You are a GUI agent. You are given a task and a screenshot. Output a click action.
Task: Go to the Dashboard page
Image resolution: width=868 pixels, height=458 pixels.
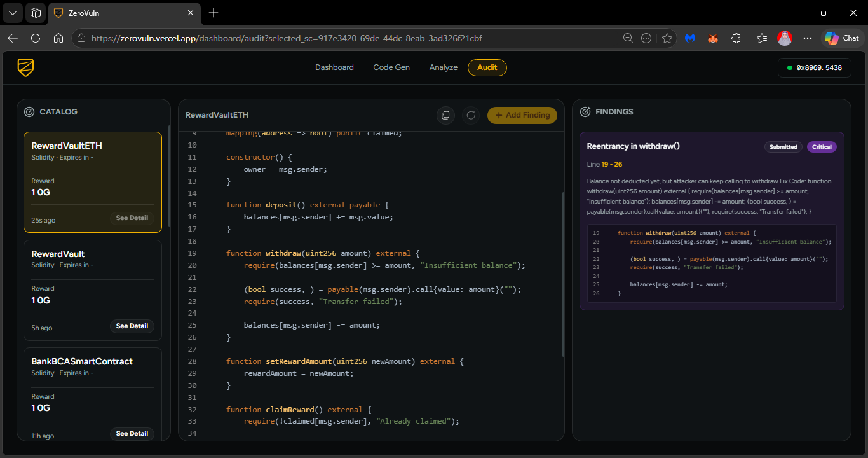(x=334, y=67)
